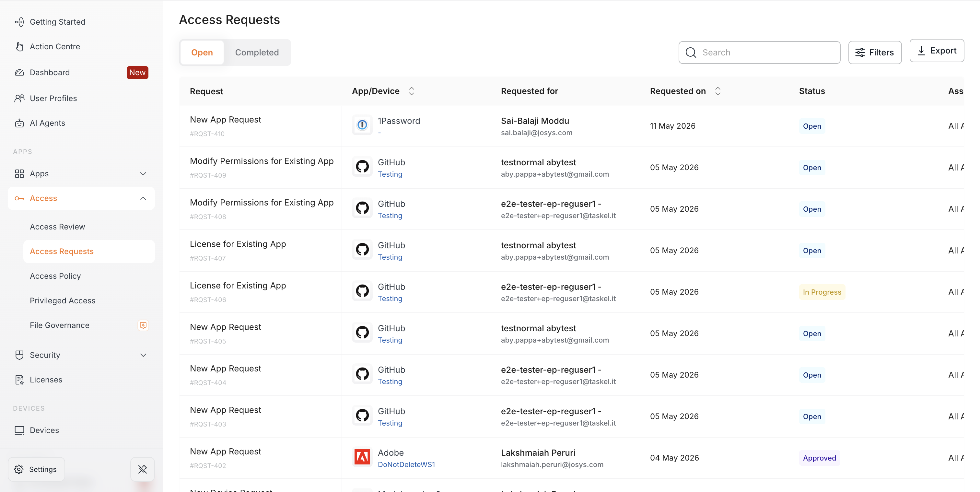Click Modify Permissions for Existing App in RQST-408

coord(261,203)
